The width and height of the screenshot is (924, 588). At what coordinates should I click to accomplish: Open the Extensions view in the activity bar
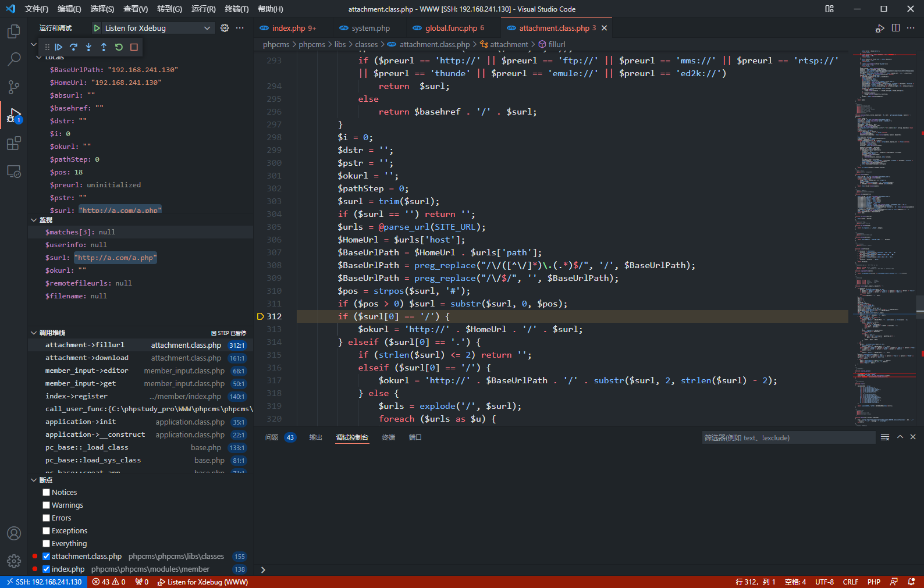pos(13,144)
